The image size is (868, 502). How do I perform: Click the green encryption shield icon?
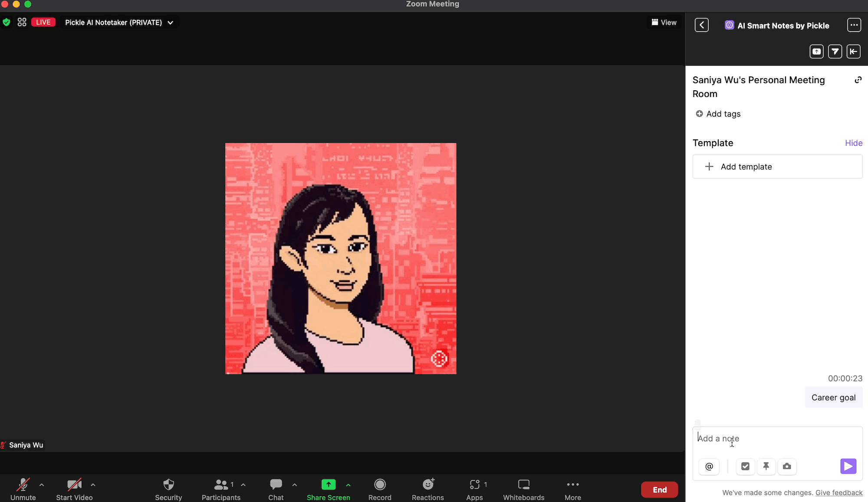tap(7, 22)
